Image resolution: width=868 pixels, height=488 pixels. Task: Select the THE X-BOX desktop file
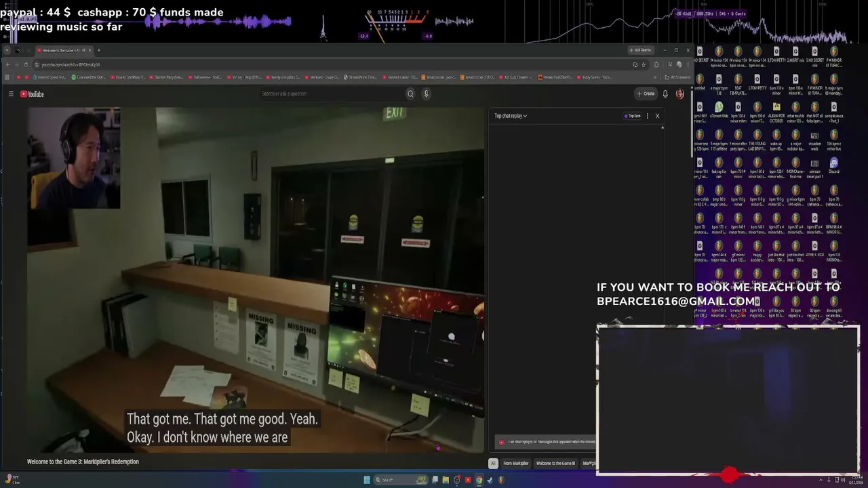coord(814,250)
